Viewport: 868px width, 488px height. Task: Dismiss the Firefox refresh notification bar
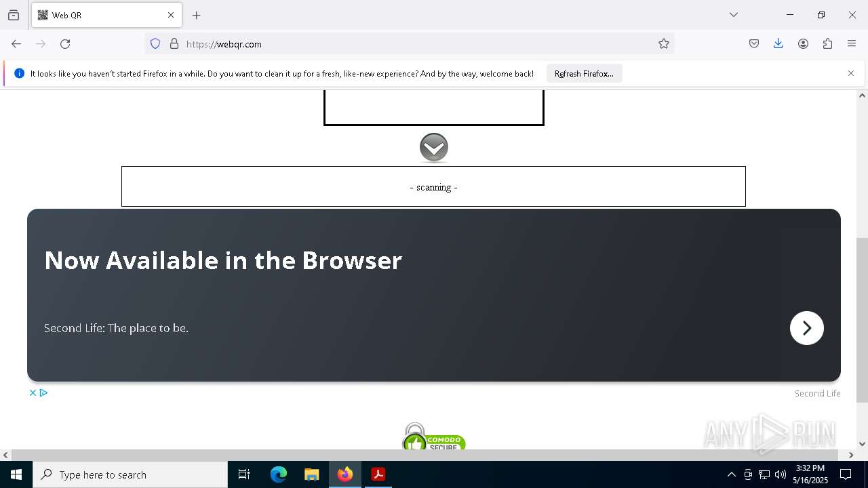click(851, 73)
